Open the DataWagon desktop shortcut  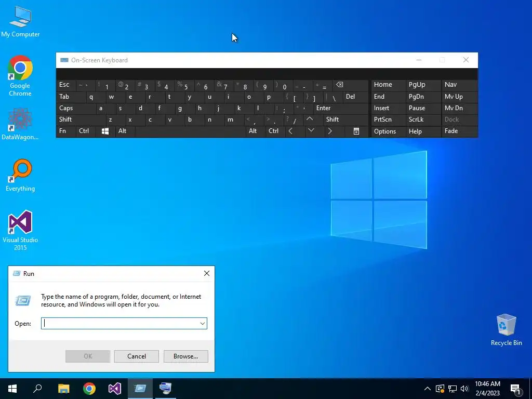20,124
